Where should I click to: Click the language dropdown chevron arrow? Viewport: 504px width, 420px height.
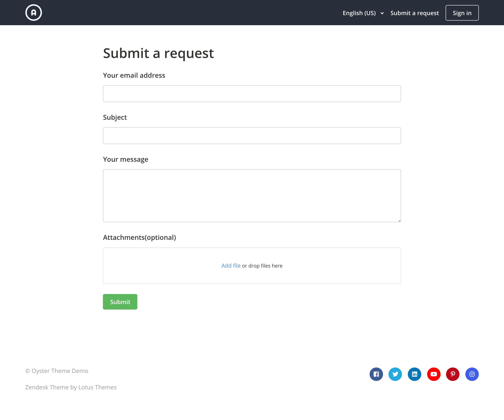pos(382,13)
